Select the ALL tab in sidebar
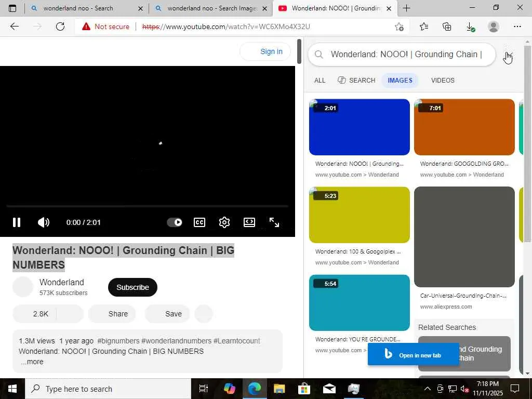This screenshot has height=399, width=532. (x=320, y=81)
